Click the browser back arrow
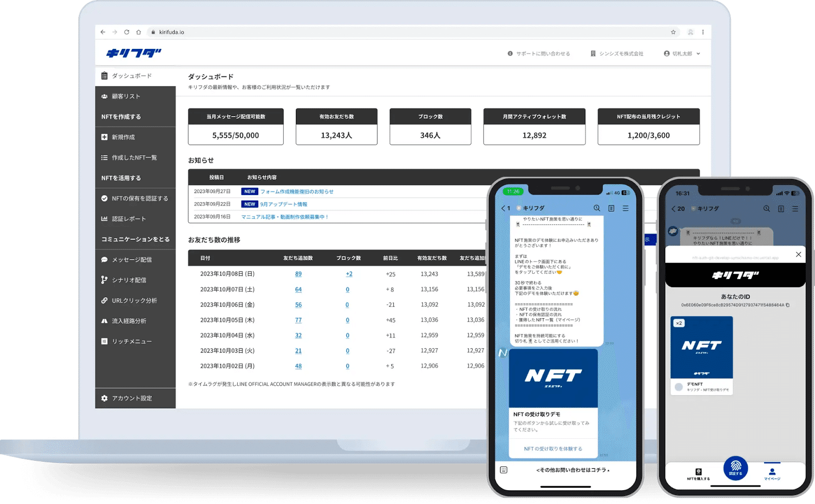 [103, 32]
